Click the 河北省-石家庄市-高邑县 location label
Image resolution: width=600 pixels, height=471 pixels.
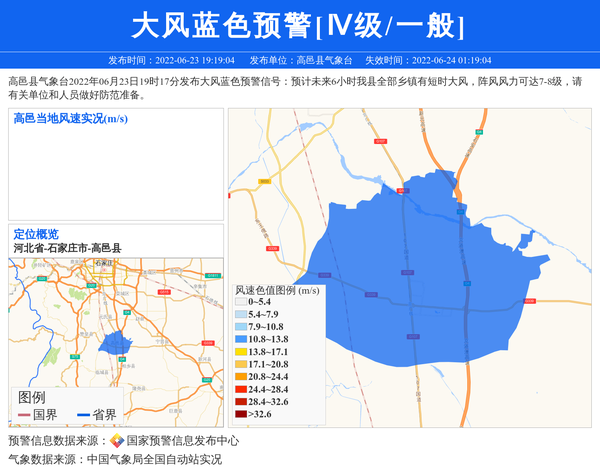[67, 247]
